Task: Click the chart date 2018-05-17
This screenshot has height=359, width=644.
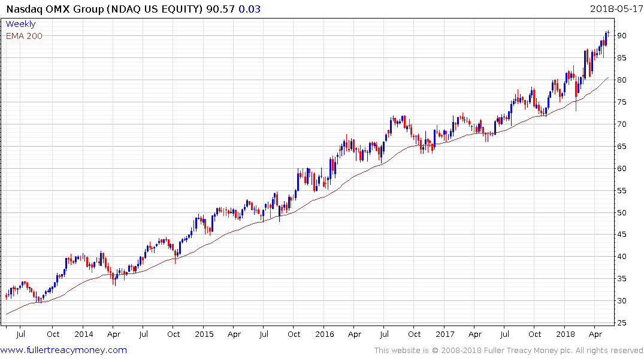Action: point(616,8)
